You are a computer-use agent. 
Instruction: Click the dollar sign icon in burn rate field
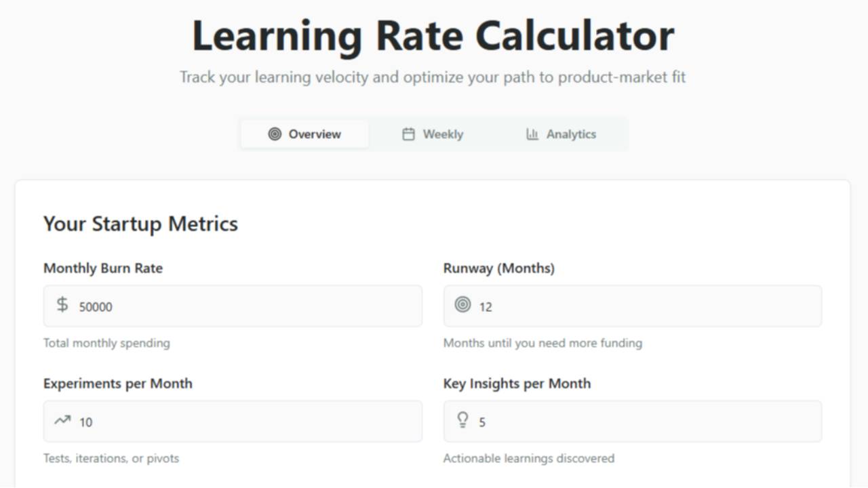click(x=62, y=305)
